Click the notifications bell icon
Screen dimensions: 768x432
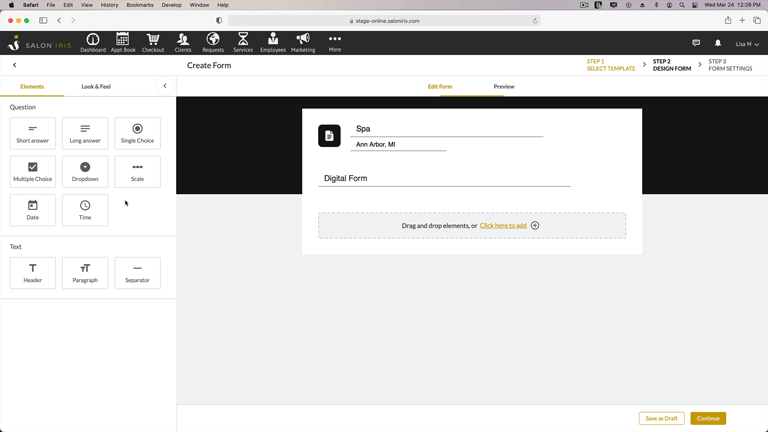pyautogui.click(x=717, y=43)
